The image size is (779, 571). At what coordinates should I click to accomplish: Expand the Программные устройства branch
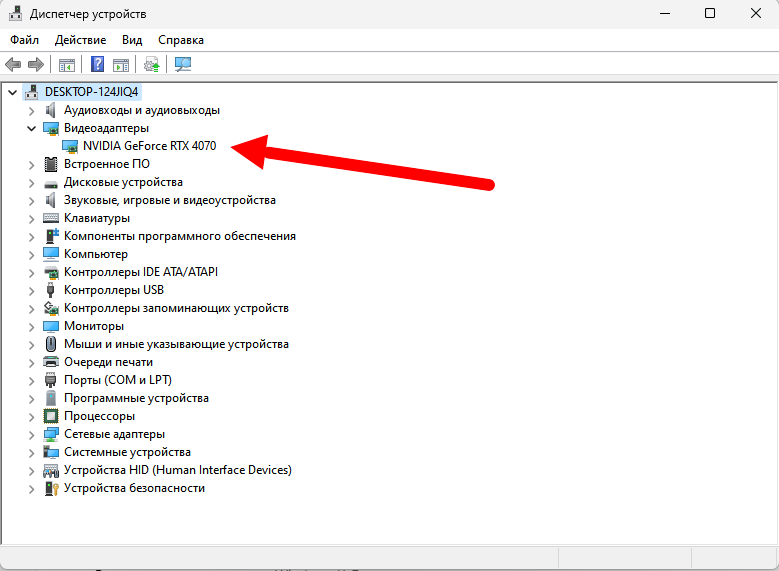31,399
